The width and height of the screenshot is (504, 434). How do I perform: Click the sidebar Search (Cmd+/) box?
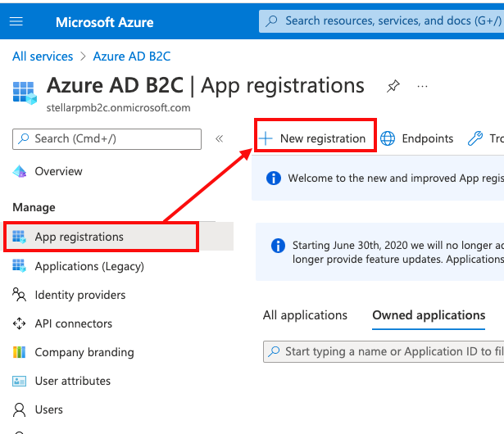107,139
